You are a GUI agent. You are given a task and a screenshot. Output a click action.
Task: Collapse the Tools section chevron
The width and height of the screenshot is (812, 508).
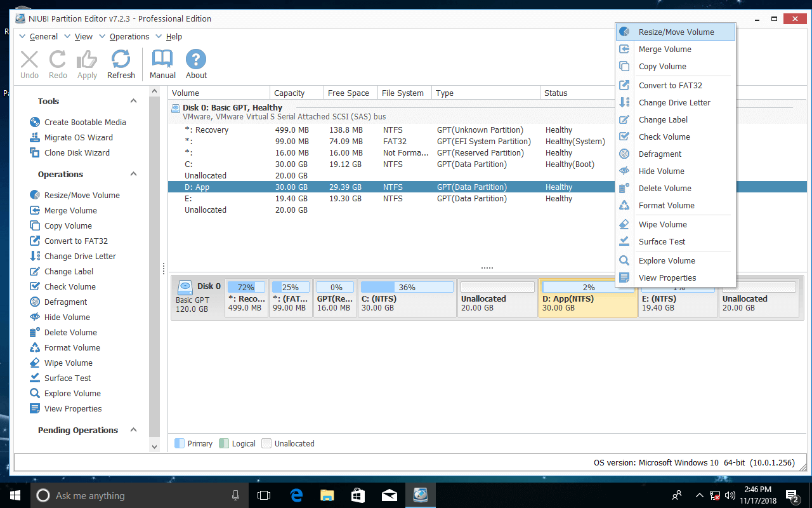click(133, 101)
